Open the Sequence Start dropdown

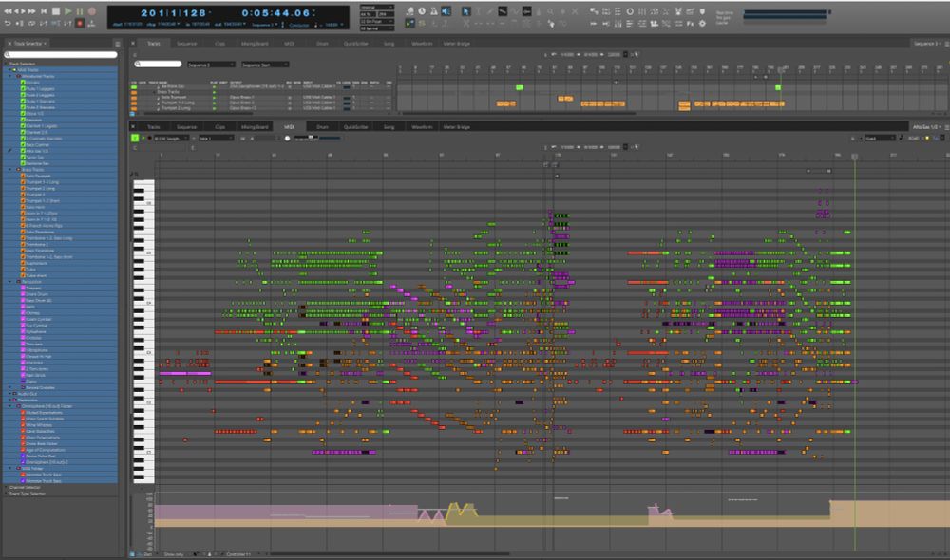point(265,65)
